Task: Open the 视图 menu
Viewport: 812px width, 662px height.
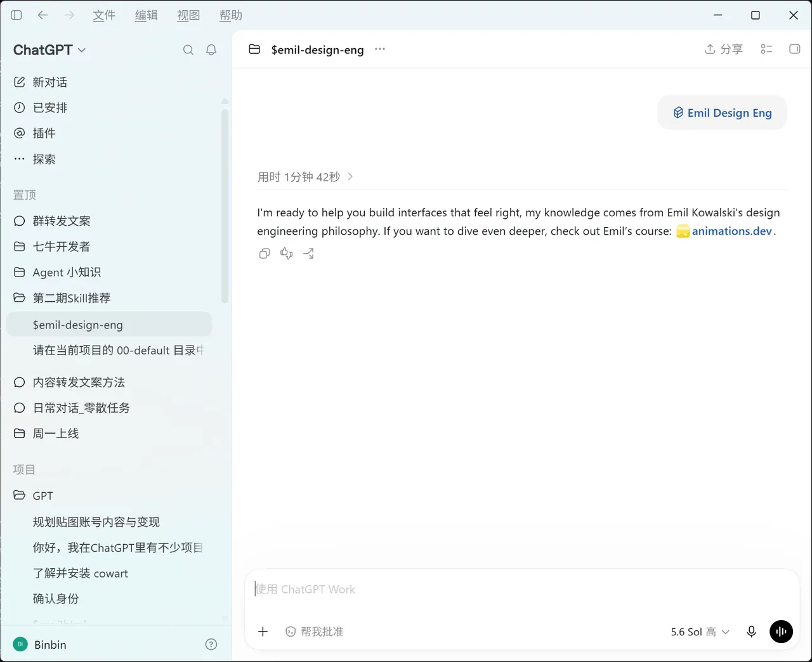Action: (x=188, y=15)
